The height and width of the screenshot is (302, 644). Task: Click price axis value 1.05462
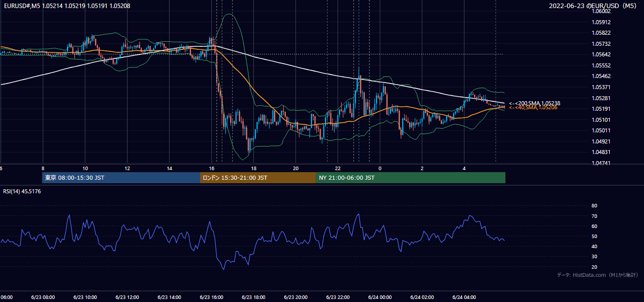(601, 76)
